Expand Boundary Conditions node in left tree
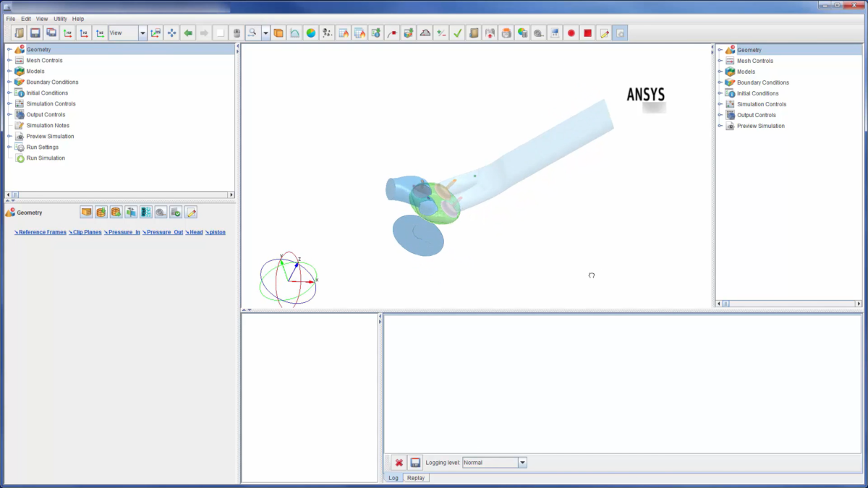 [x=9, y=82]
